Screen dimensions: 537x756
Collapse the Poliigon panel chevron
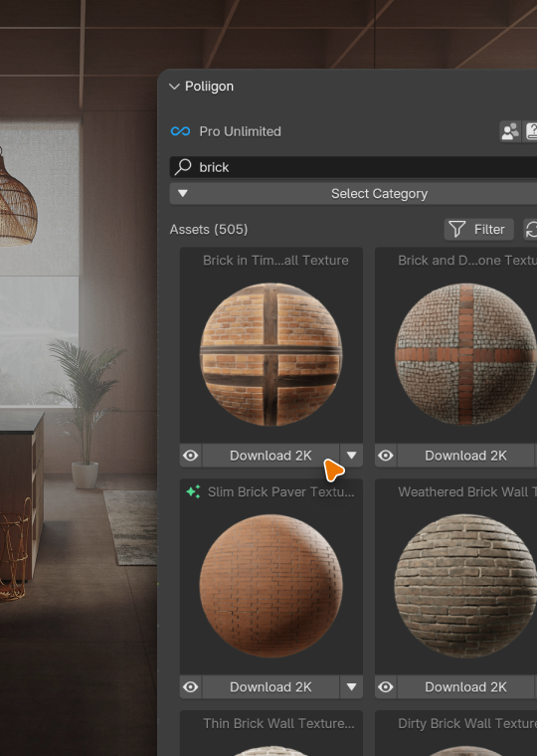click(174, 87)
